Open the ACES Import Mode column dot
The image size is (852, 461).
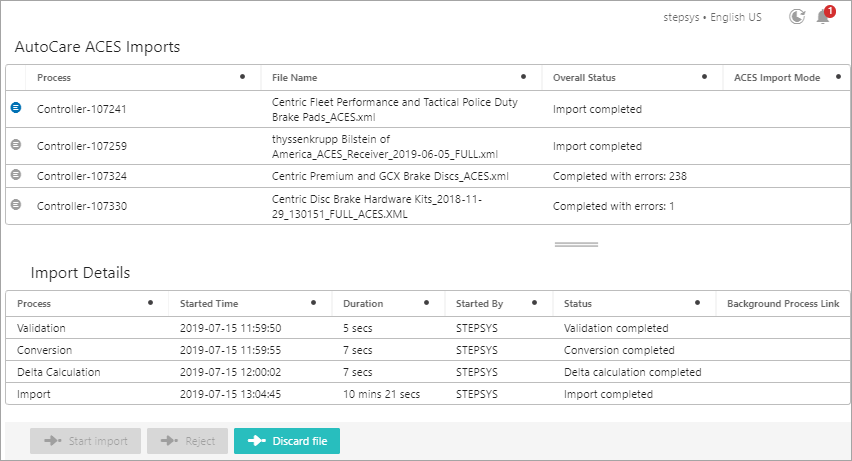(838, 77)
